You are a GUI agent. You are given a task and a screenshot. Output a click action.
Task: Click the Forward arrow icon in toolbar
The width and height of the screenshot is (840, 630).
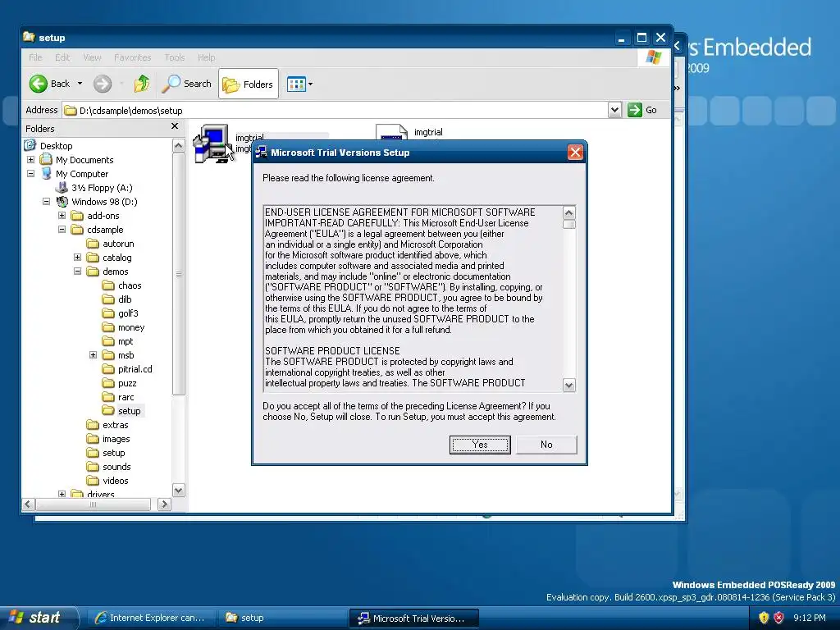(x=103, y=84)
